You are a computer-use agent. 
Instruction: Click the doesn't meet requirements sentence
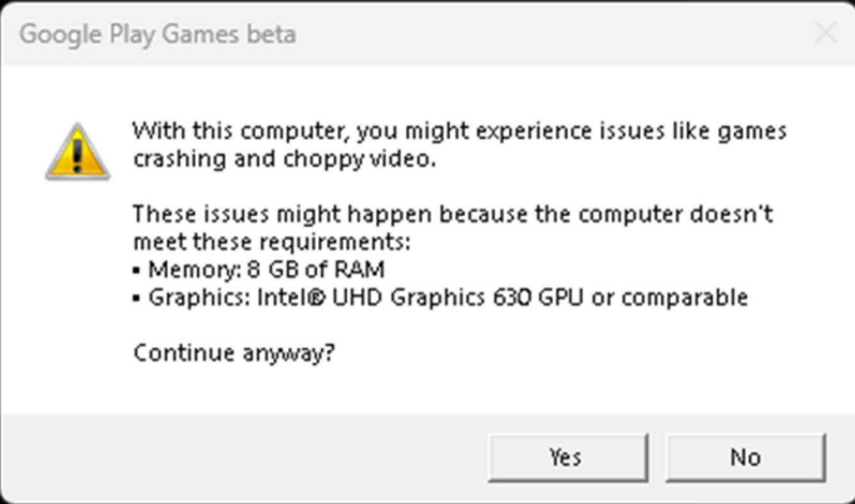click(384, 227)
